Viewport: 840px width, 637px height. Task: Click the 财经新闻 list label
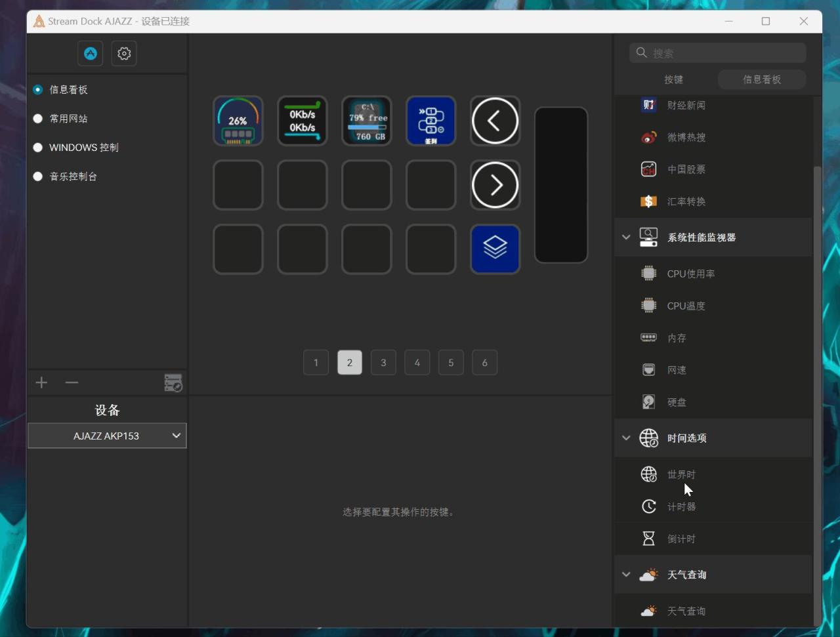click(686, 105)
